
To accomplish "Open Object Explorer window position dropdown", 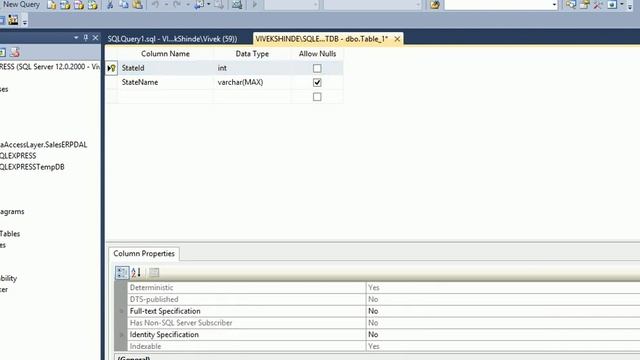I will click(x=76, y=38).
